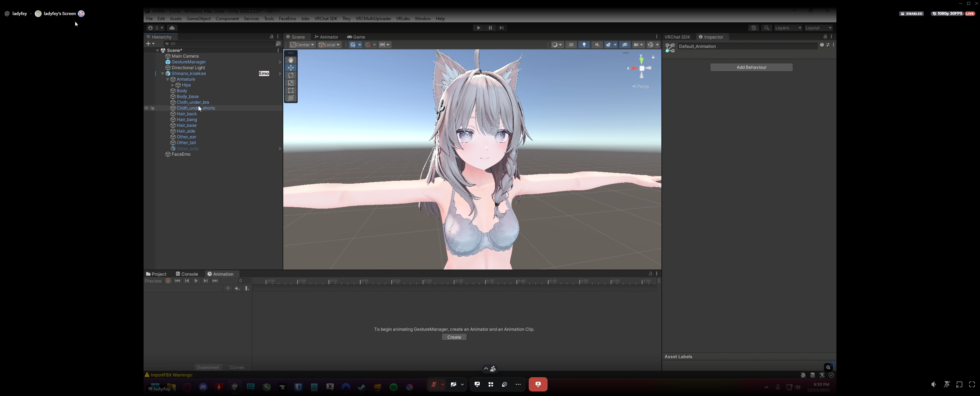
Task: Open the Center pivot mode dropdown
Action: coord(303,44)
